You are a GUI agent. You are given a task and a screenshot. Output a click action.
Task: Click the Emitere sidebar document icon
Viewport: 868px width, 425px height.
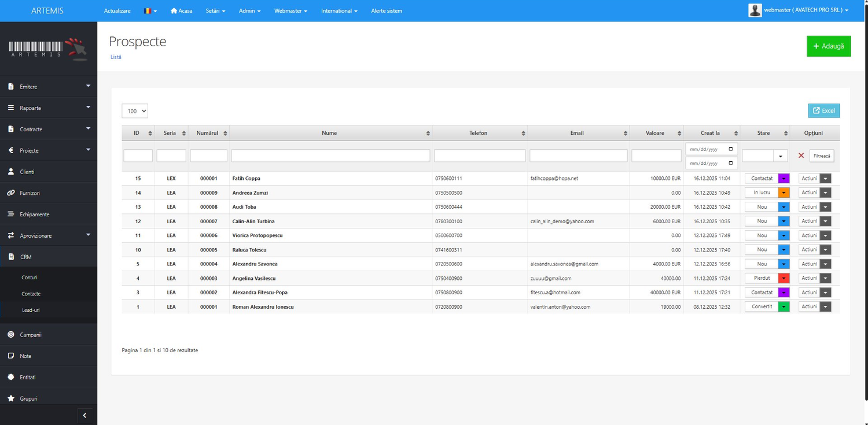pyautogui.click(x=11, y=87)
